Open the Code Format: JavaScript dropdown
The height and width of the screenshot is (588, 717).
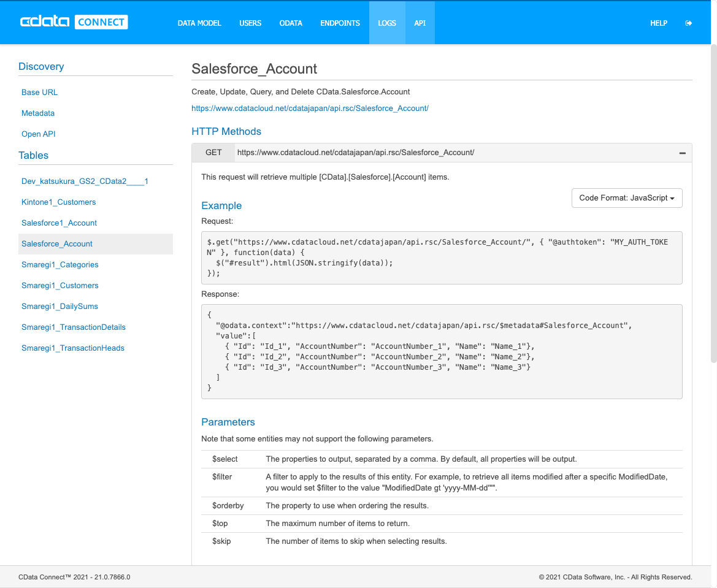[626, 198]
